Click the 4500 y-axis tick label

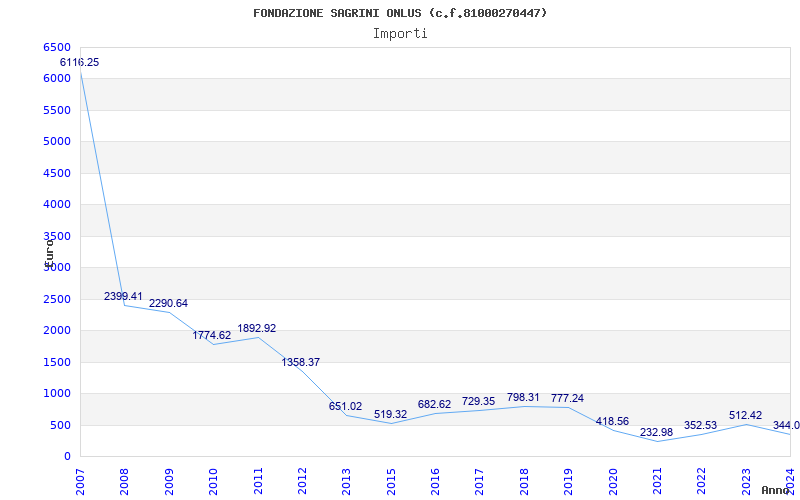pyautogui.click(x=56, y=173)
